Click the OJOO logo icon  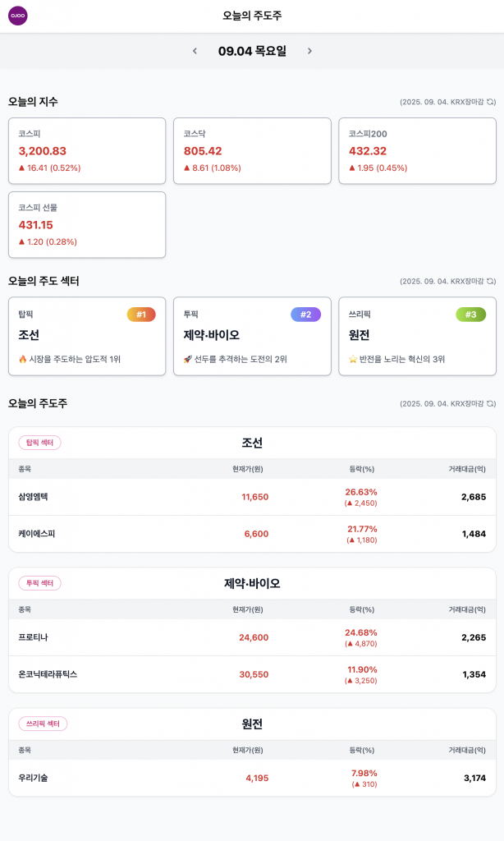(17, 16)
